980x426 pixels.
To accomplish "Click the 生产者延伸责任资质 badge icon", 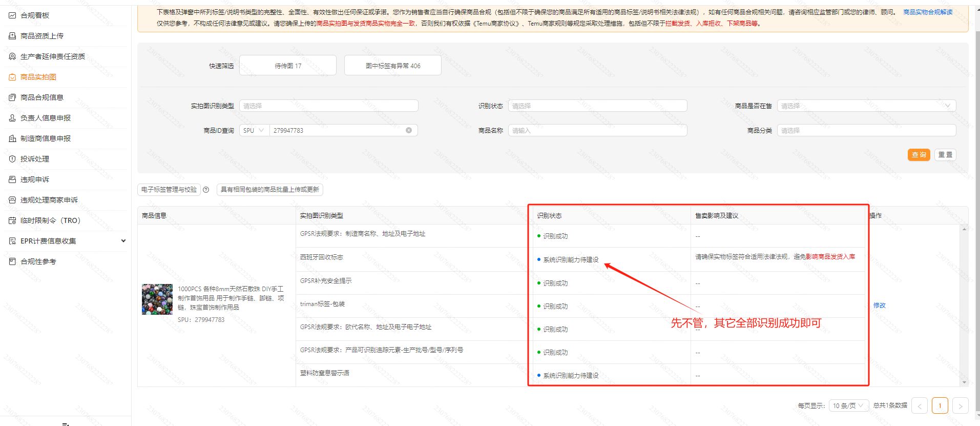I will (x=12, y=56).
